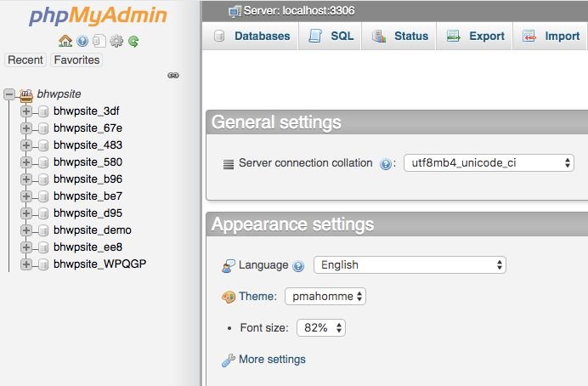Show the Favorites tables list
Viewport: 588px width, 386px height.
(76, 60)
